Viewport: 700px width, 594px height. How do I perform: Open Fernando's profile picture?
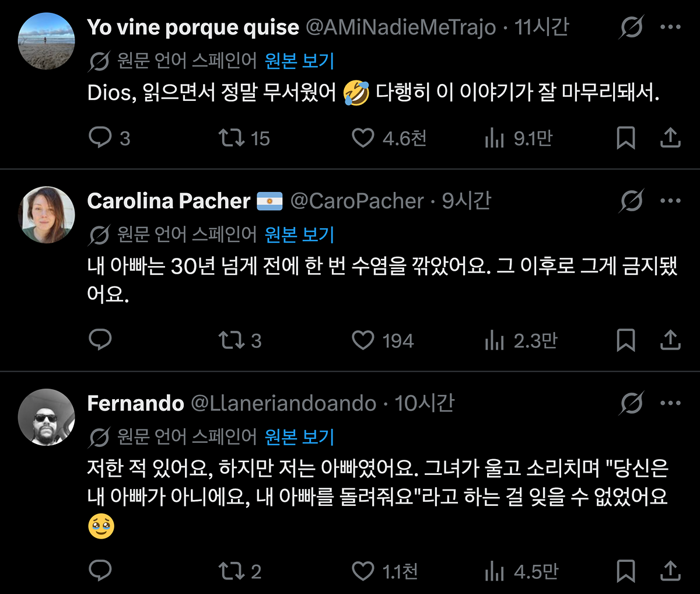(x=46, y=417)
